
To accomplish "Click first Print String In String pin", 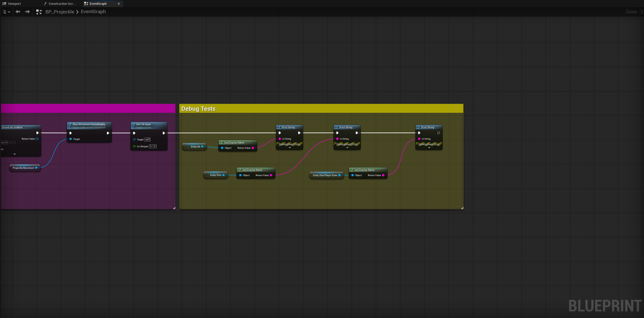I will tap(280, 139).
